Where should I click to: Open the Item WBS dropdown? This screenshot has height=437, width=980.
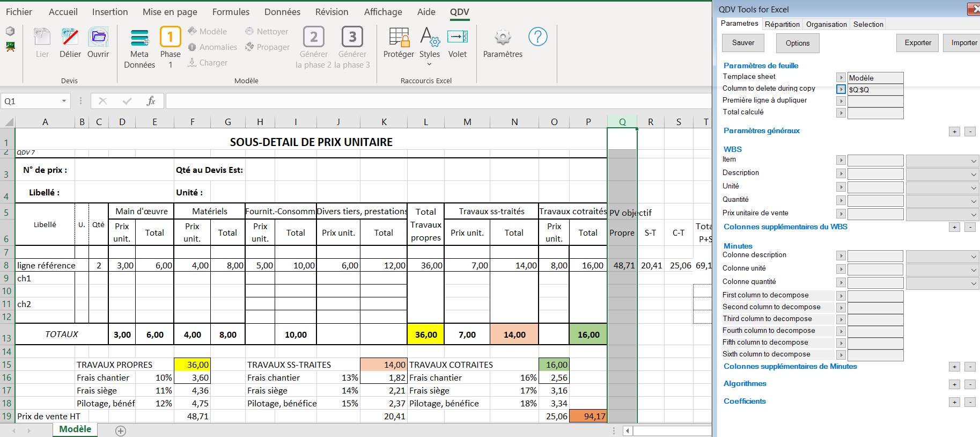pyautogui.click(x=943, y=161)
